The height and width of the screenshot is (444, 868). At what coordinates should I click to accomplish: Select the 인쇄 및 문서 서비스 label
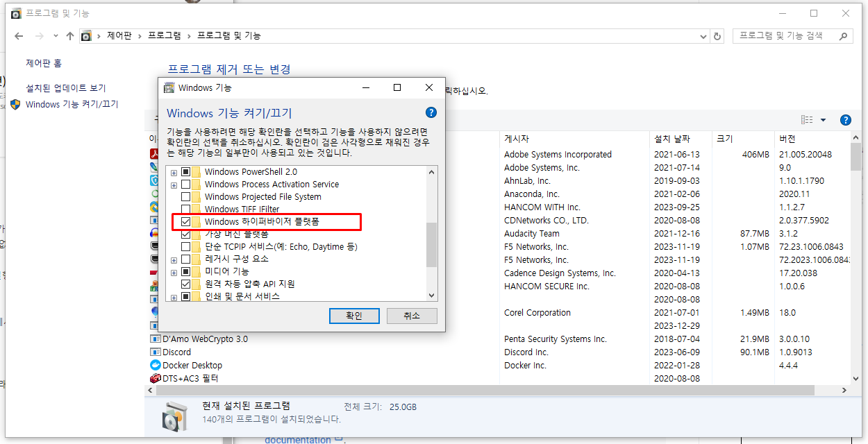tap(242, 297)
